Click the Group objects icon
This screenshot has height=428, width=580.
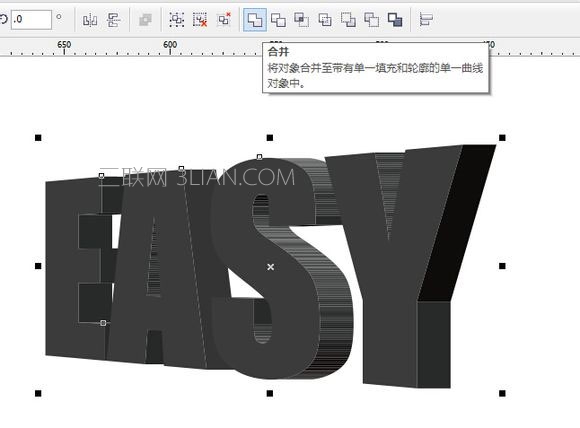click(177, 20)
